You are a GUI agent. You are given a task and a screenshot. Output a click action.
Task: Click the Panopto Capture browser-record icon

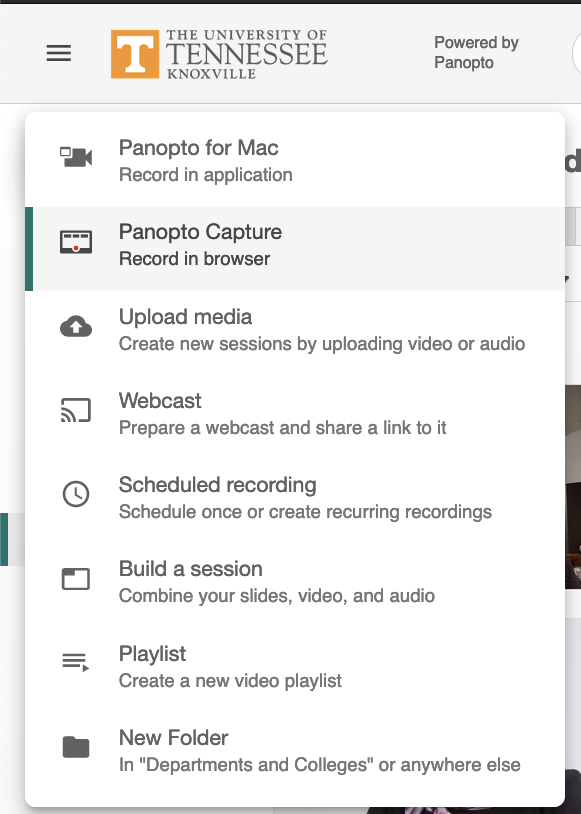[x=76, y=242]
